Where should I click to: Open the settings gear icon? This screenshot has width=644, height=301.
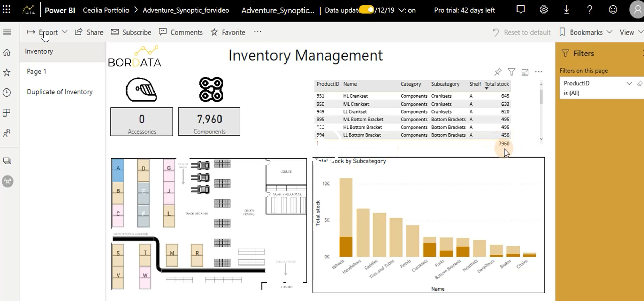pyautogui.click(x=544, y=10)
